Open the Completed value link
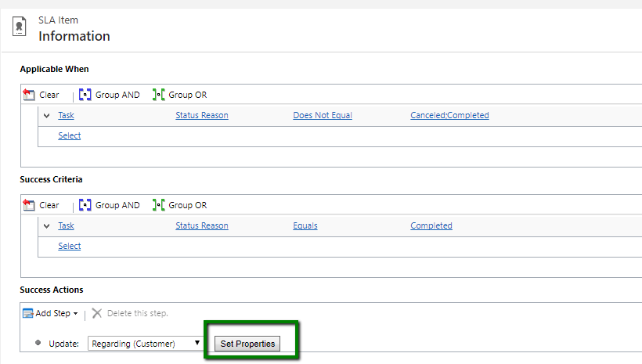Image resolution: width=642 pixels, height=364 pixels. point(431,225)
